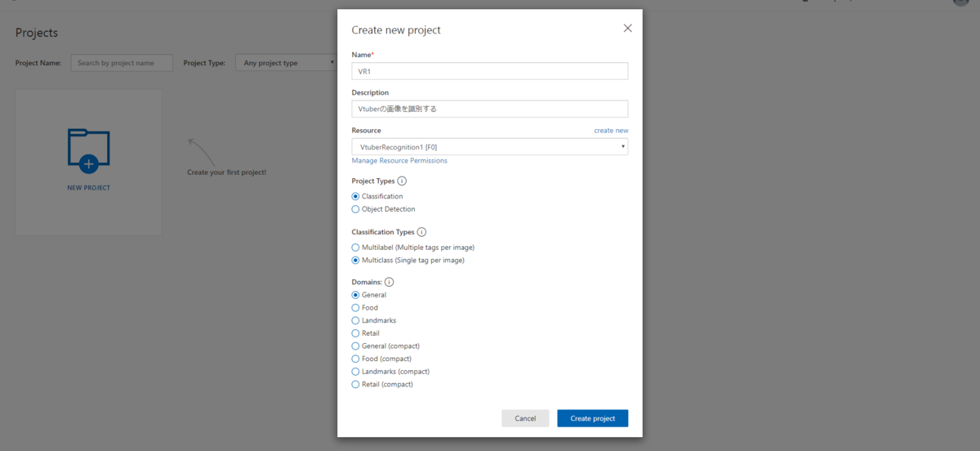Choose the General domain

(x=355, y=295)
